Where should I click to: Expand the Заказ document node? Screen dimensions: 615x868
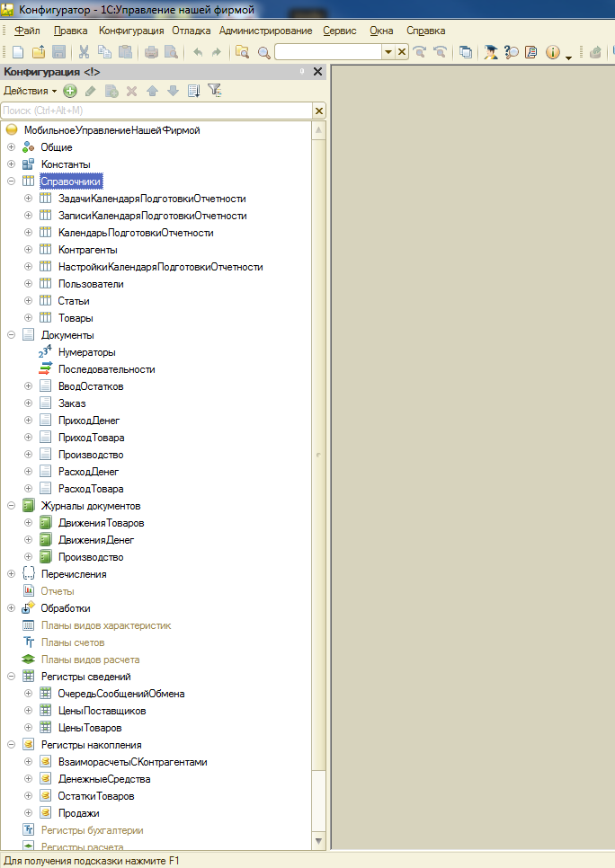(28, 403)
